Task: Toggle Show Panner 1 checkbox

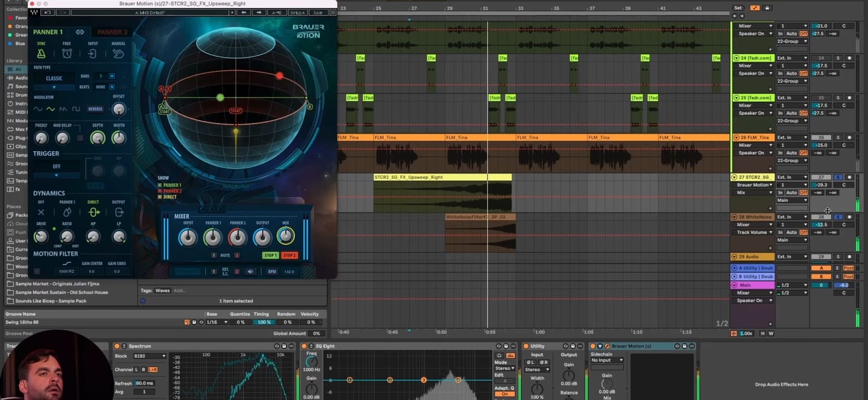Action: point(160,185)
